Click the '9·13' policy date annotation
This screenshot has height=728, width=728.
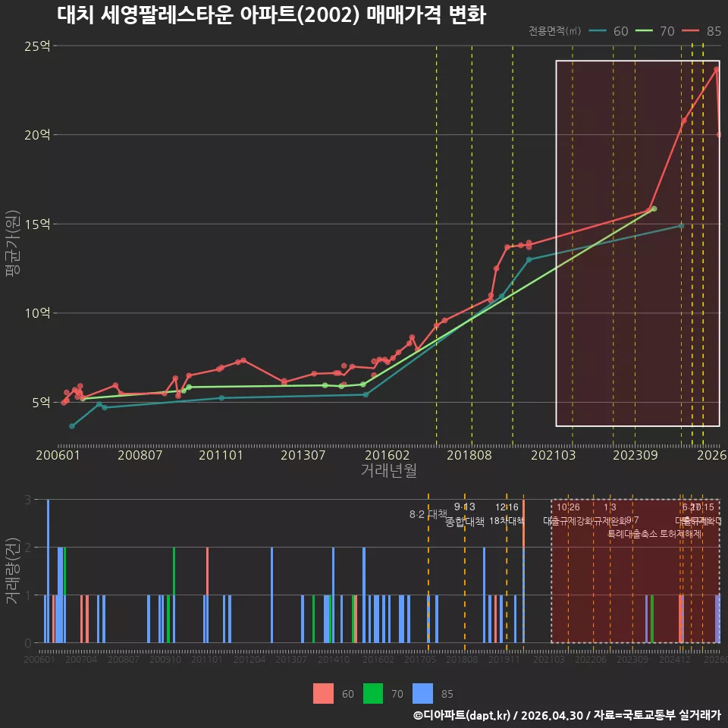pos(464,507)
